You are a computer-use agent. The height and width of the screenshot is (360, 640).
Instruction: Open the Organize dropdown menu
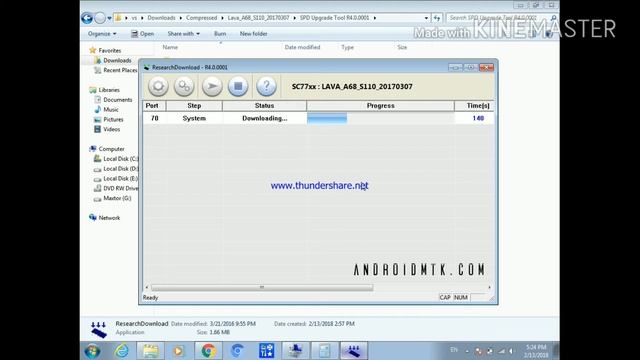[102, 34]
